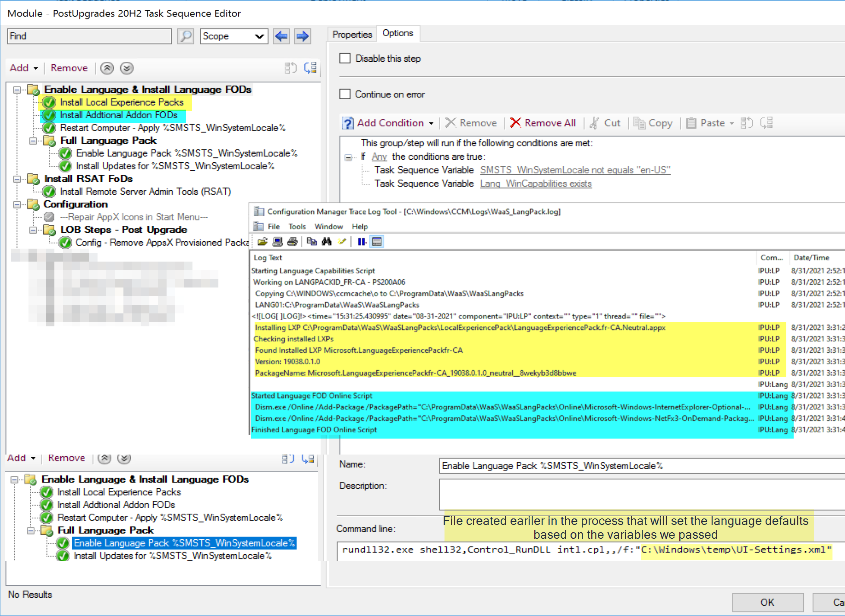Click the Copy pages icon in conditions toolbar
This screenshot has width=845, height=616.
click(639, 123)
